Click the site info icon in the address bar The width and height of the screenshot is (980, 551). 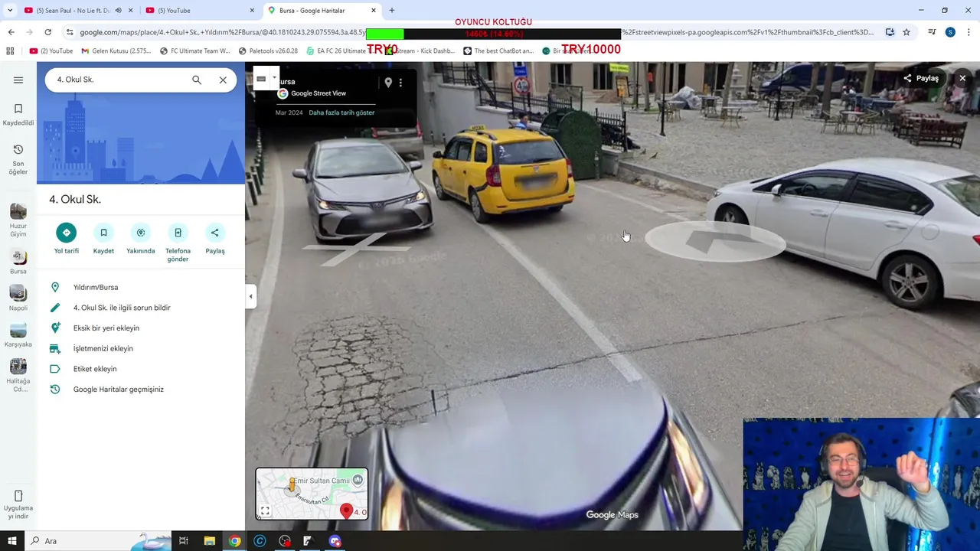pyautogui.click(x=70, y=32)
